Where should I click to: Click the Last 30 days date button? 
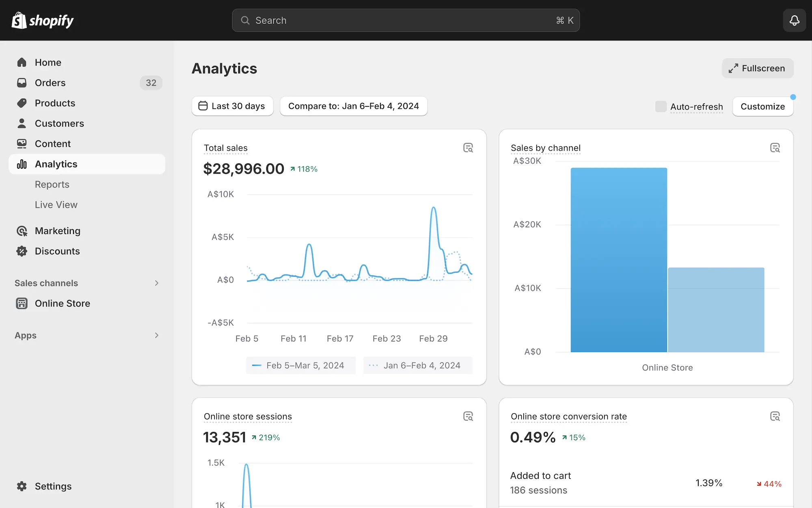click(232, 106)
